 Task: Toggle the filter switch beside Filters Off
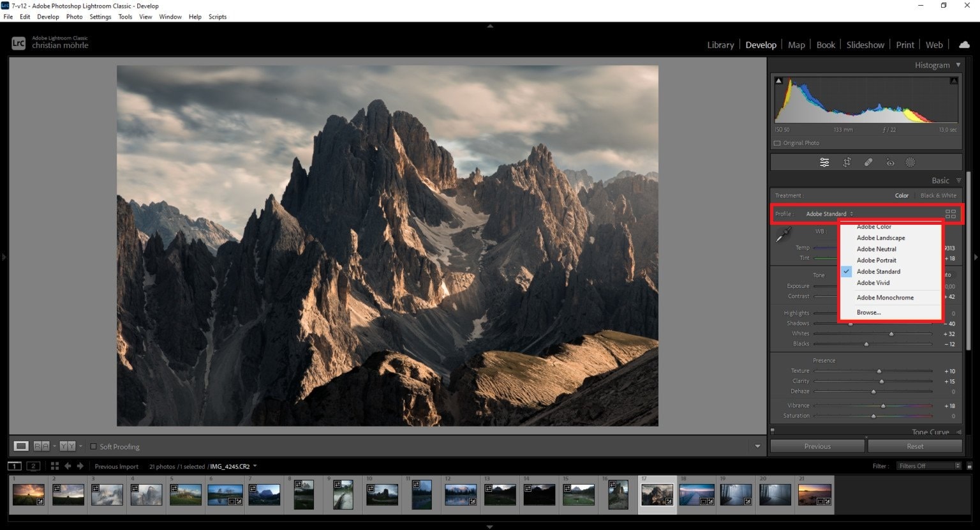(x=969, y=466)
